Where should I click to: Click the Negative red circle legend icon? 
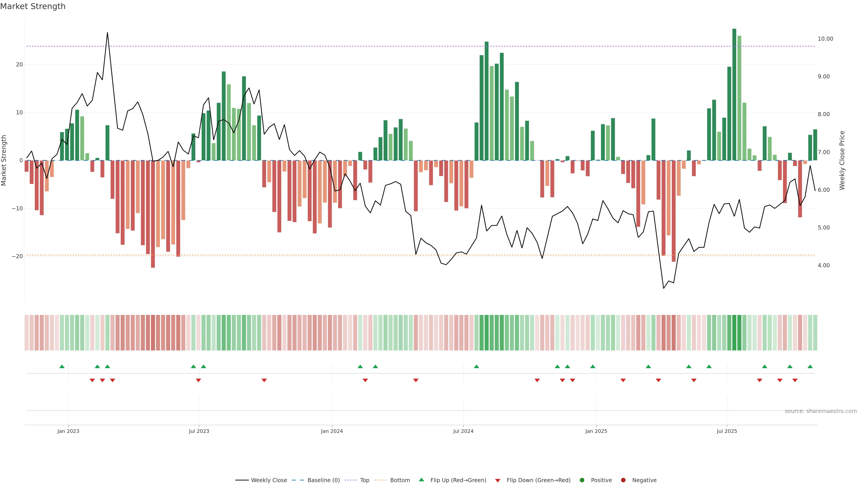(623, 480)
